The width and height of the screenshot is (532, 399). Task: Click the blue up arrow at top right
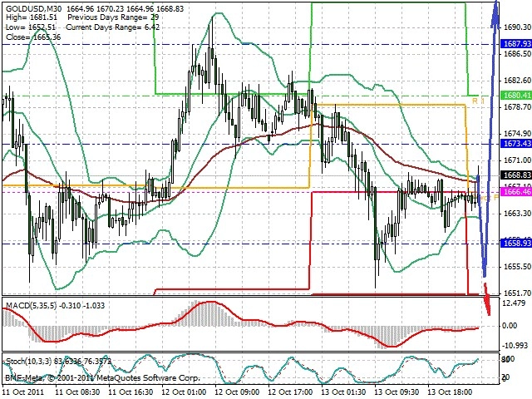click(x=495, y=15)
